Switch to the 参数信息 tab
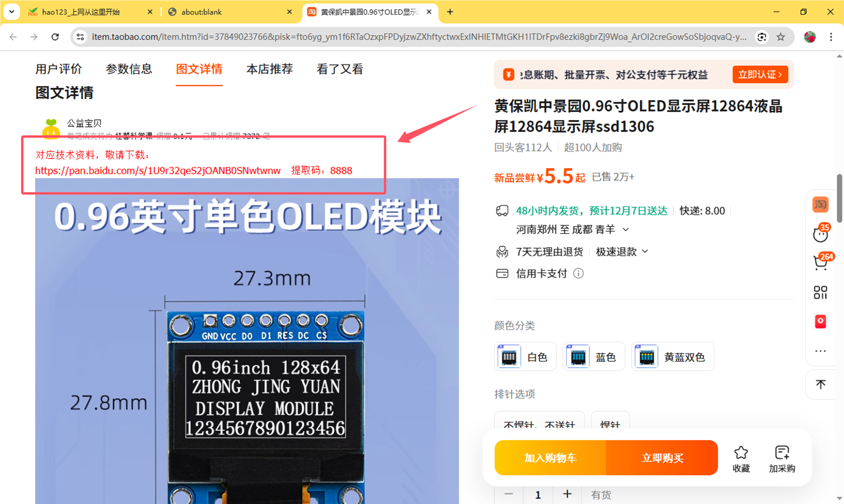The image size is (844, 504). tap(129, 69)
